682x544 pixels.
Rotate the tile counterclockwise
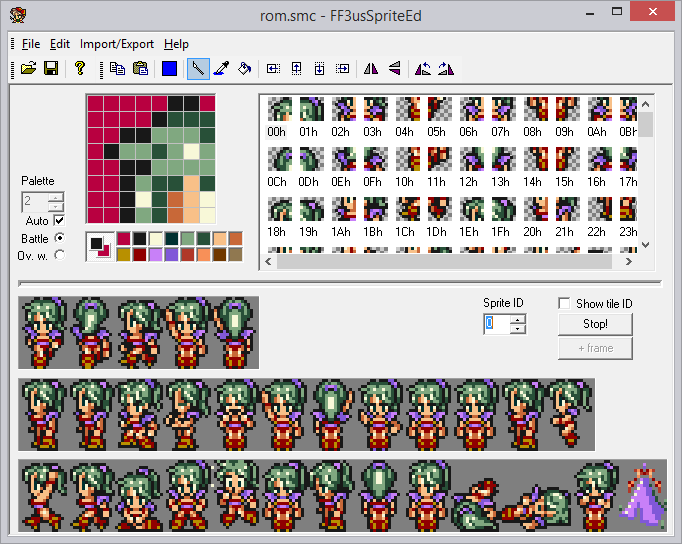[423, 69]
